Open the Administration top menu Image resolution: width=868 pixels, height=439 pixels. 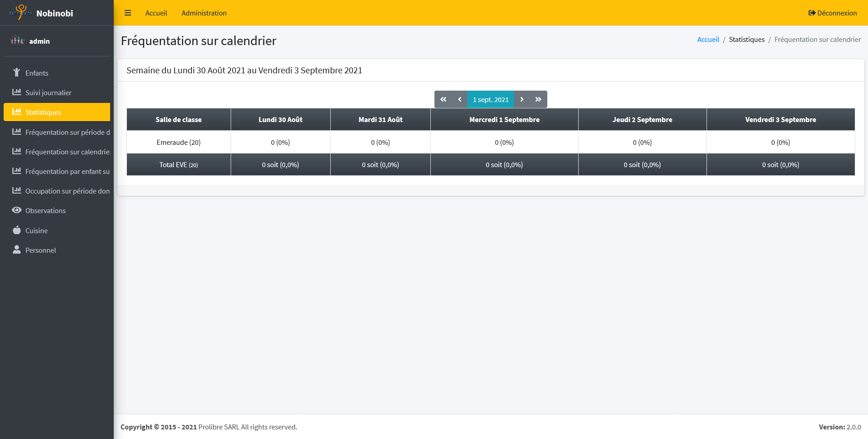point(204,13)
